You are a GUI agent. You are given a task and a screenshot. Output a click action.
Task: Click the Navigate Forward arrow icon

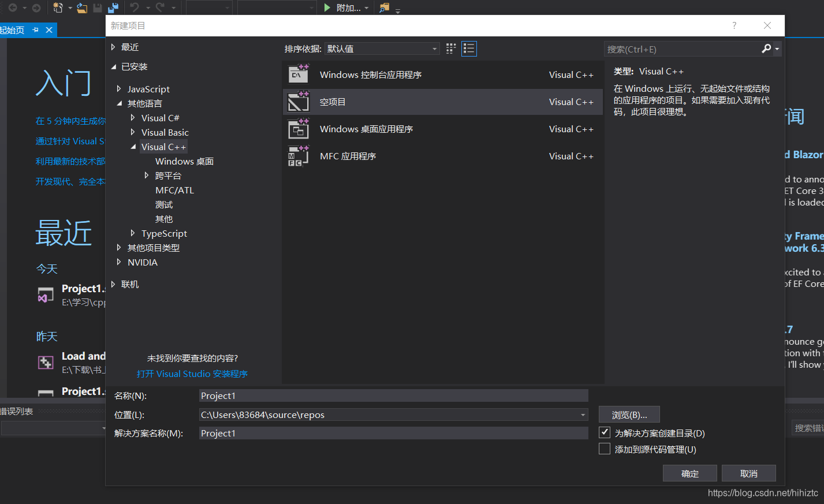(x=36, y=8)
